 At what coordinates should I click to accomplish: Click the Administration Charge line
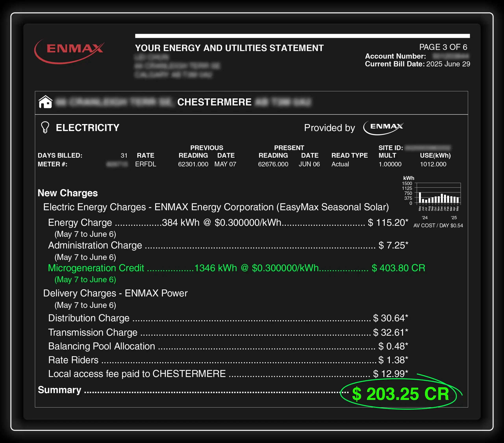(x=228, y=245)
